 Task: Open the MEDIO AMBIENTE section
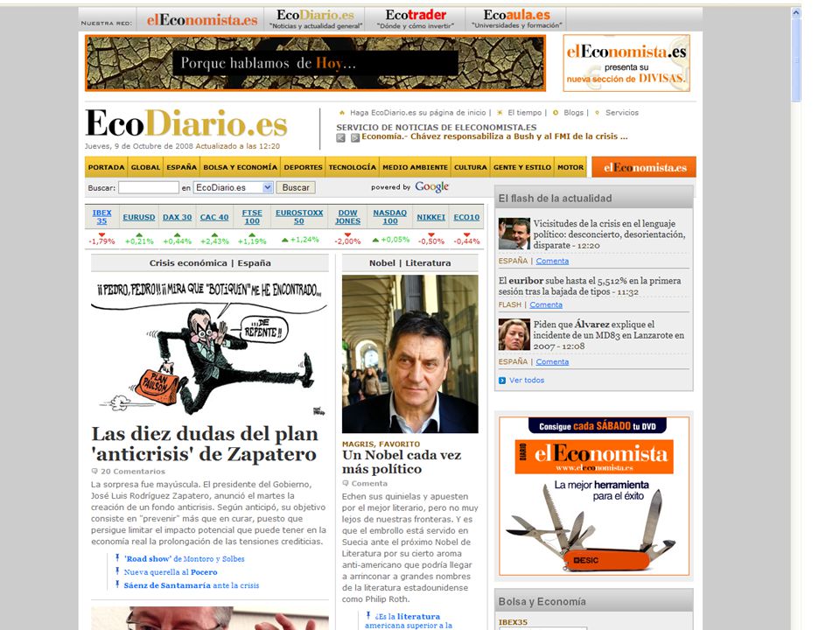click(415, 167)
